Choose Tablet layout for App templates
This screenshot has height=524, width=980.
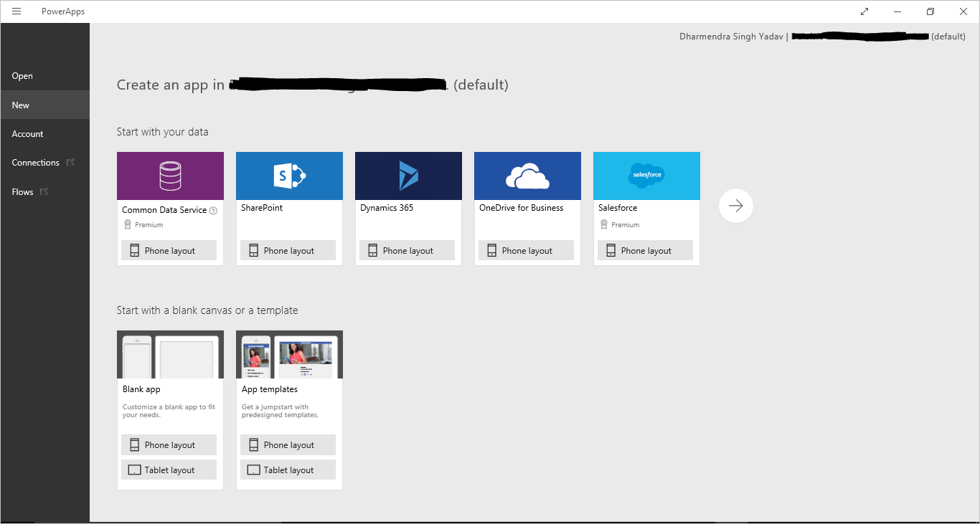tap(288, 470)
